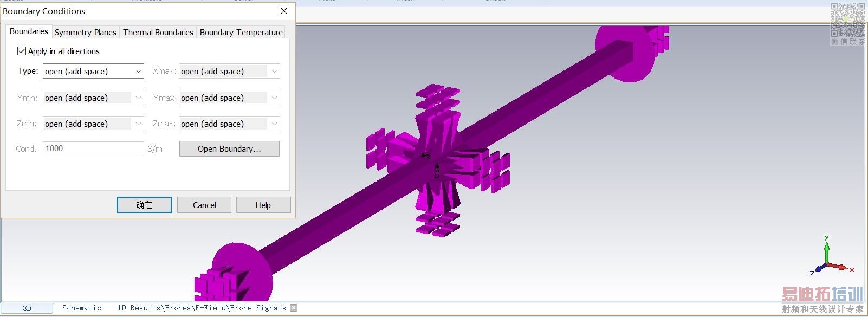
Task: Open the Zmax boundary dropdown
Action: coord(229,124)
